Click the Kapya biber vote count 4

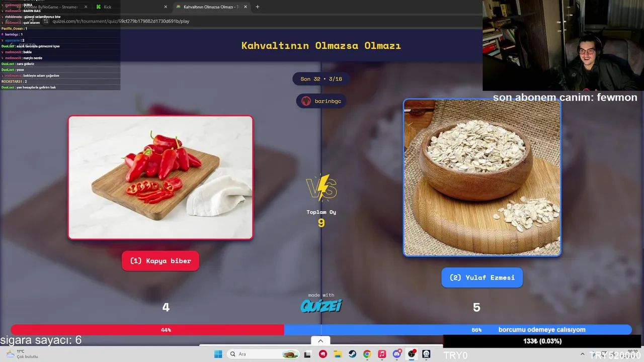click(166, 307)
